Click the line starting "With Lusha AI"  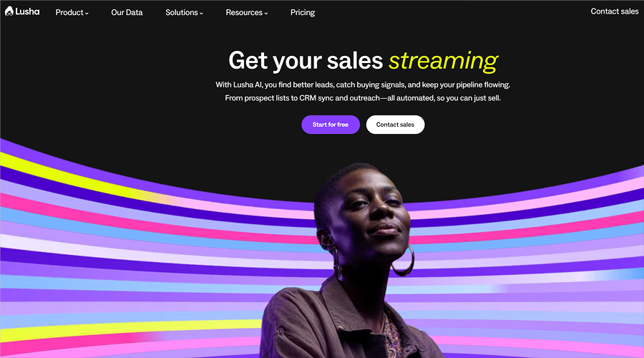click(x=363, y=84)
